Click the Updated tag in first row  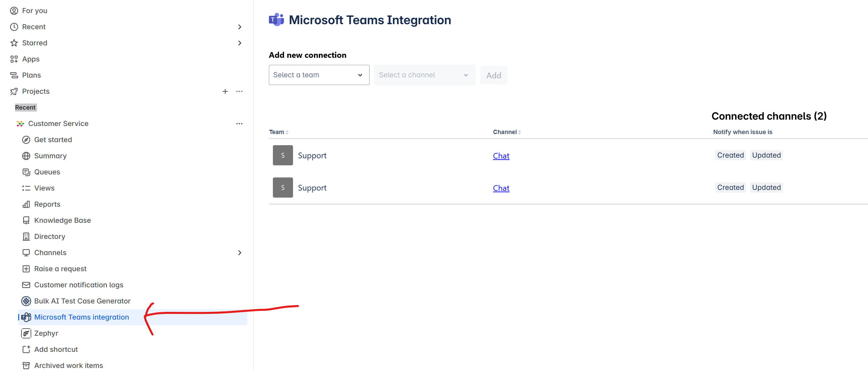pyautogui.click(x=766, y=155)
